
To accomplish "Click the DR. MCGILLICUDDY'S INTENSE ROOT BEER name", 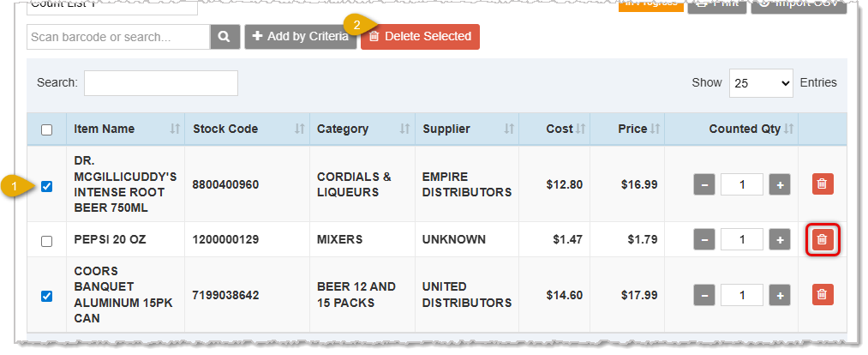I will point(125,184).
